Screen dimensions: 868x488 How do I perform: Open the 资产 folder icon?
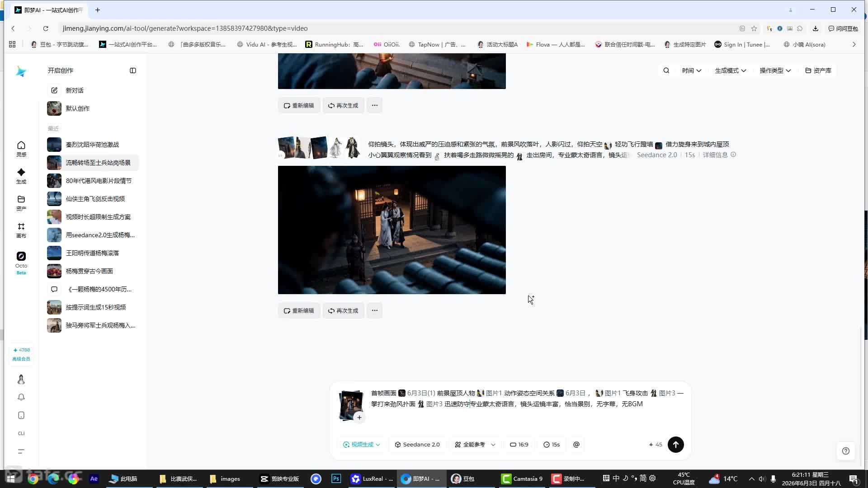click(x=21, y=203)
